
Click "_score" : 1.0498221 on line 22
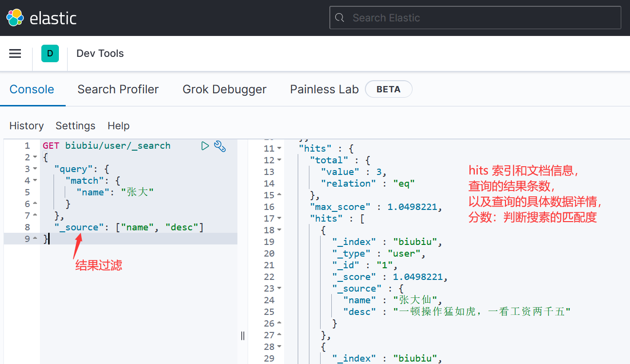click(x=390, y=277)
